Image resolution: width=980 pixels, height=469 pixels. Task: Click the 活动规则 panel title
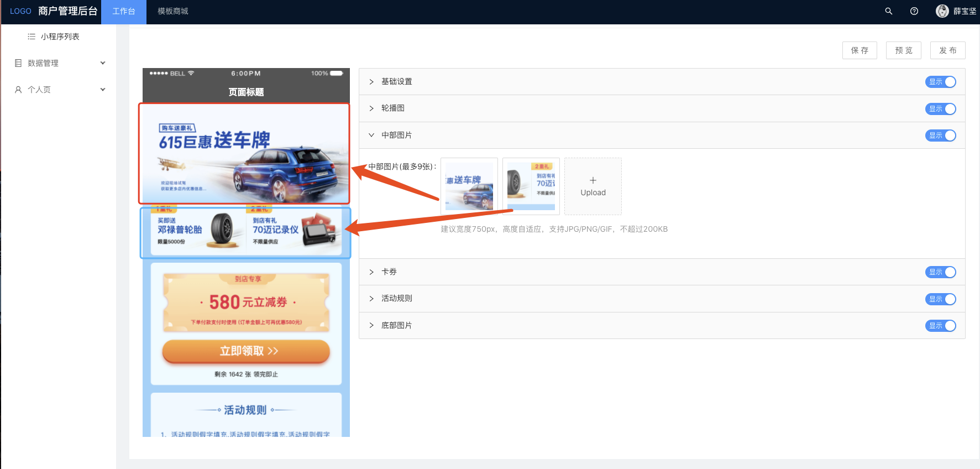(x=396, y=299)
